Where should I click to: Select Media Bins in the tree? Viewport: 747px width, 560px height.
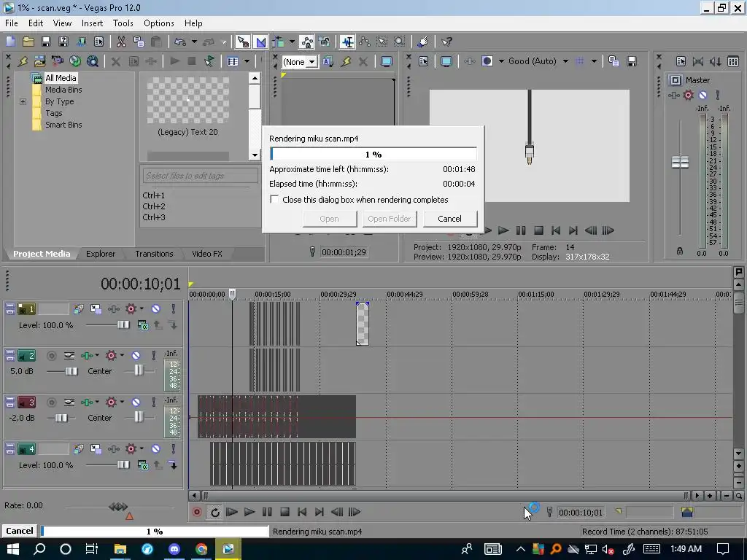[x=63, y=90]
